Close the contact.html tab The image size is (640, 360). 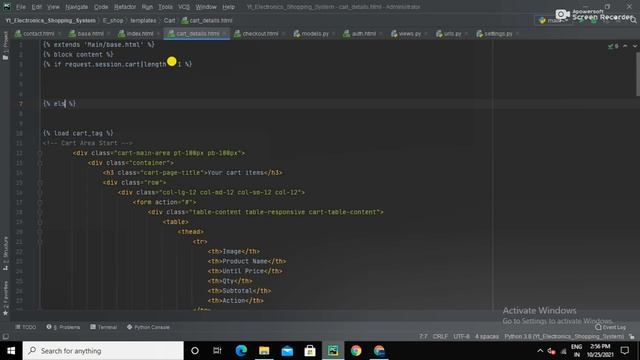coord(60,33)
